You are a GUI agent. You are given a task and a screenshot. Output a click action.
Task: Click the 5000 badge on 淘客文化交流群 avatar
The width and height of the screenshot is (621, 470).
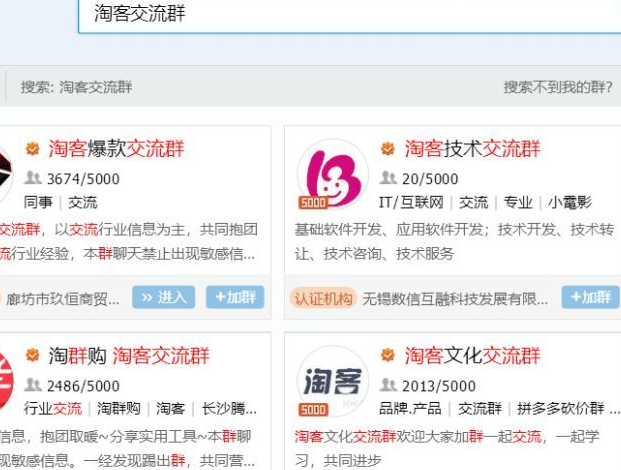313,410
